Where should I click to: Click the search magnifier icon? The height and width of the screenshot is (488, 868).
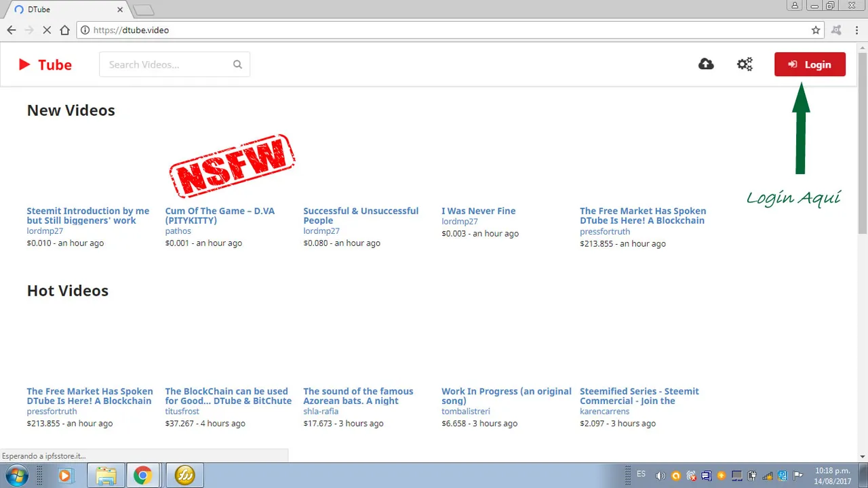[x=237, y=64]
